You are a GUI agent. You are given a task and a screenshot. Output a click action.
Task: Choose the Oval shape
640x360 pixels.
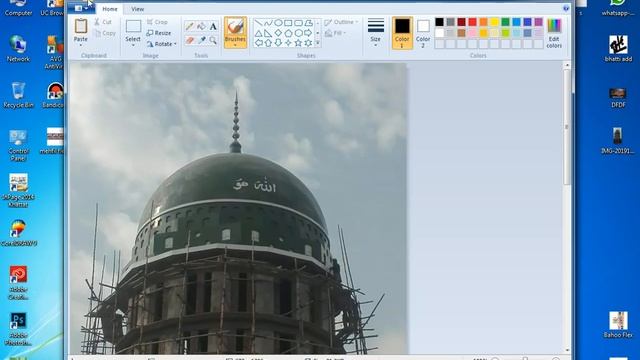[x=278, y=23]
